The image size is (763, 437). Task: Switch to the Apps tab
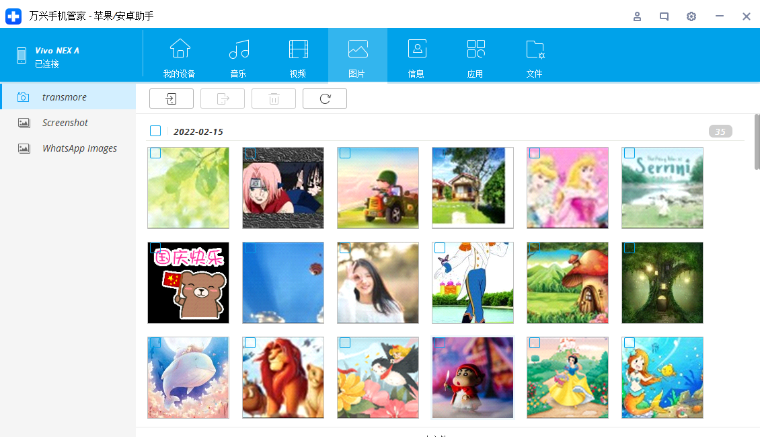click(475, 56)
